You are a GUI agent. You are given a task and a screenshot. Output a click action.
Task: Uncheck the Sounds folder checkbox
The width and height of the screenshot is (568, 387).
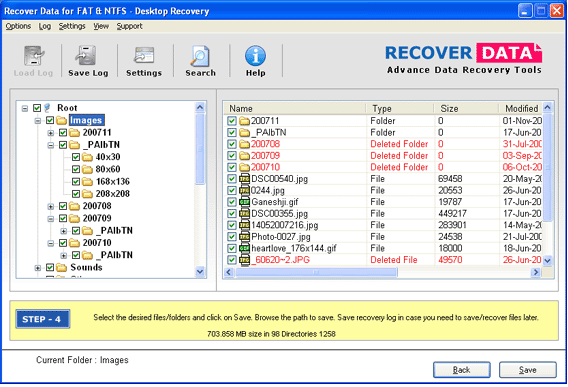[x=50, y=267]
